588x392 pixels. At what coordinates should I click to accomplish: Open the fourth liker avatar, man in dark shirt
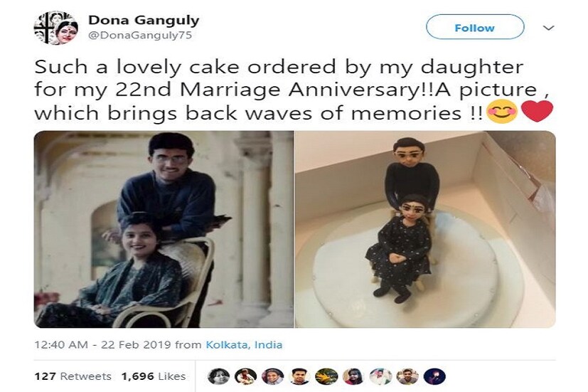tap(299, 376)
